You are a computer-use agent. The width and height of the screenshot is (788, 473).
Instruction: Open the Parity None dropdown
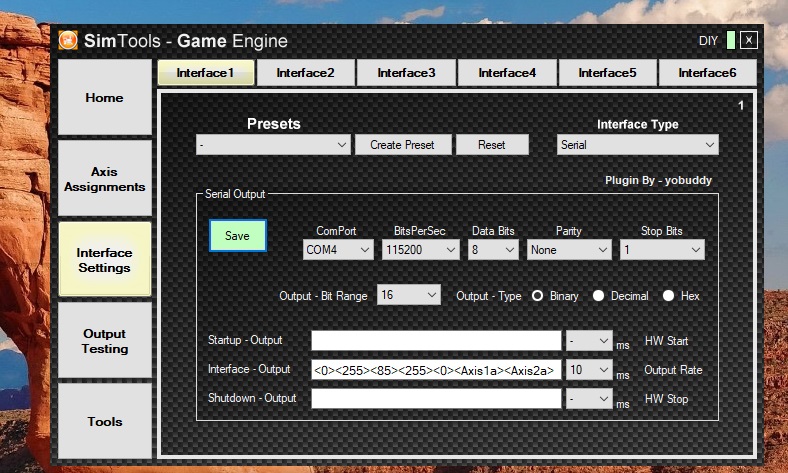pyautogui.click(x=569, y=250)
